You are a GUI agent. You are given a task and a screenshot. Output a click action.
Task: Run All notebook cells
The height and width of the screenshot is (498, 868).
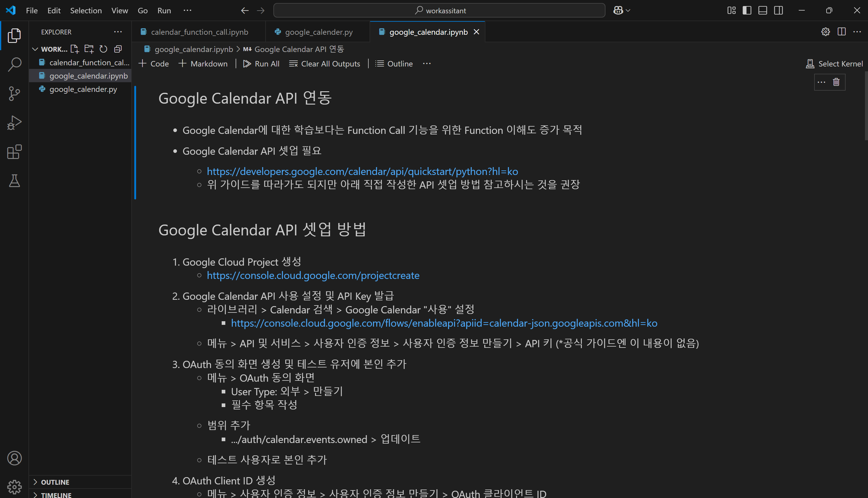(x=261, y=64)
